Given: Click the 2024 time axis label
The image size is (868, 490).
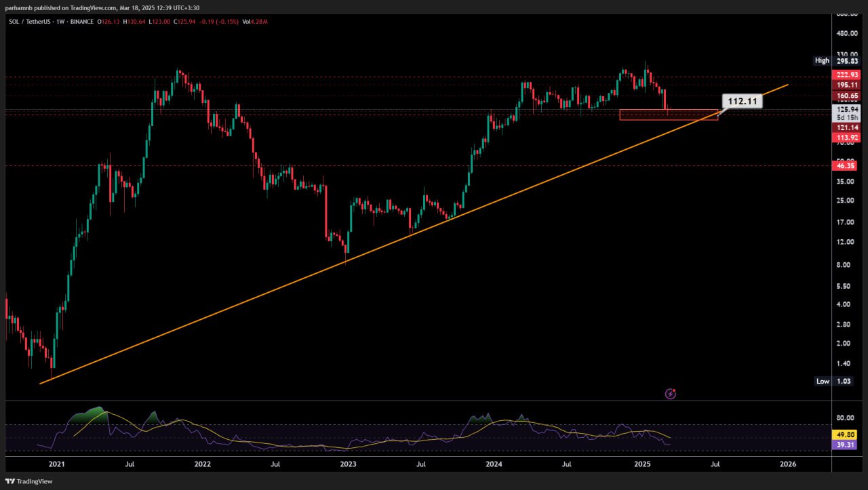Looking at the screenshot, I should [x=494, y=464].
